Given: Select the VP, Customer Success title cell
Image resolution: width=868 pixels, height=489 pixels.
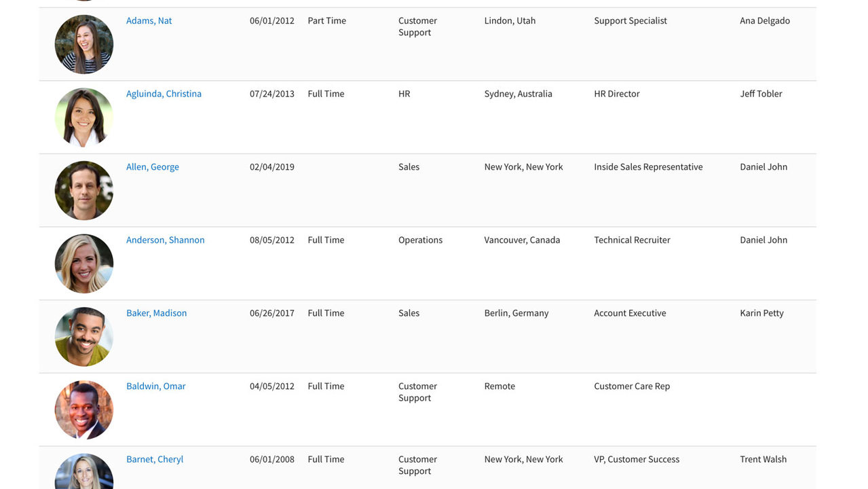Looking at the screenshot, I should [636, 459].
